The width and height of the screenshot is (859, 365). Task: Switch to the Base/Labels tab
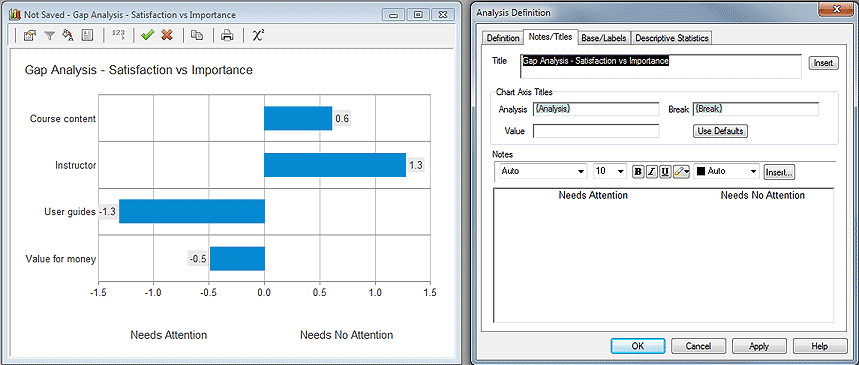pyautogui.click(x=604, y=38)
